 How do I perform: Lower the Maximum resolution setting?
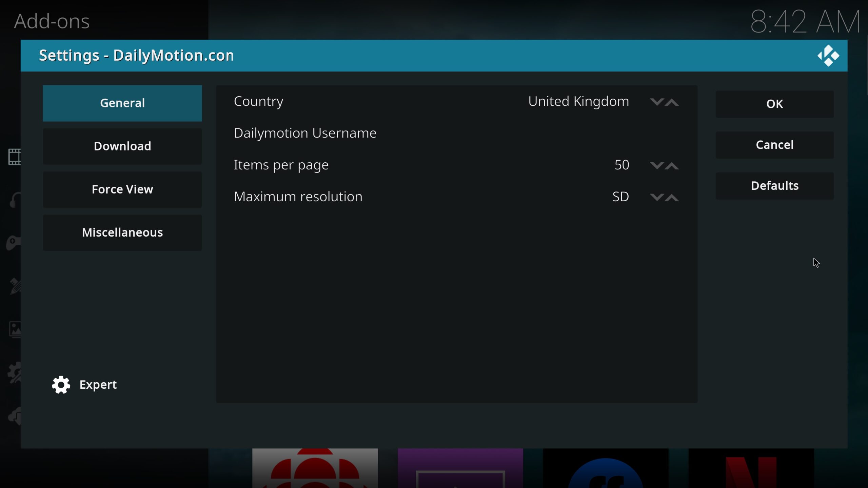click(657, 197)
